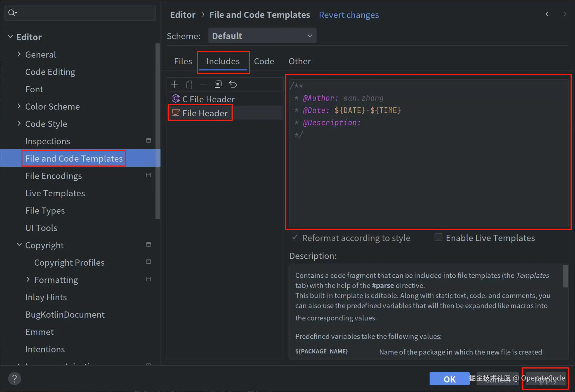This screenshot has height=392, width=575.
Task: Expand the Code Style tree node
Action: click(19, 123)
